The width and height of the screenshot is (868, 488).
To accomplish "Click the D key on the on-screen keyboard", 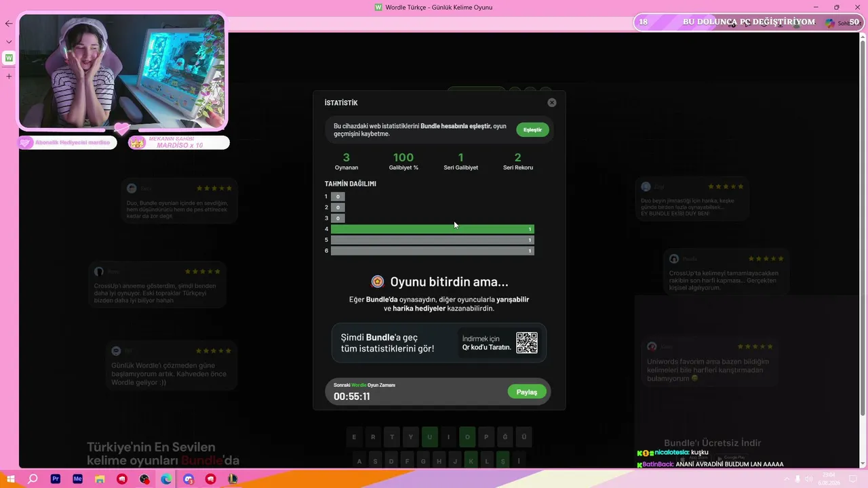I will (391, 461).
